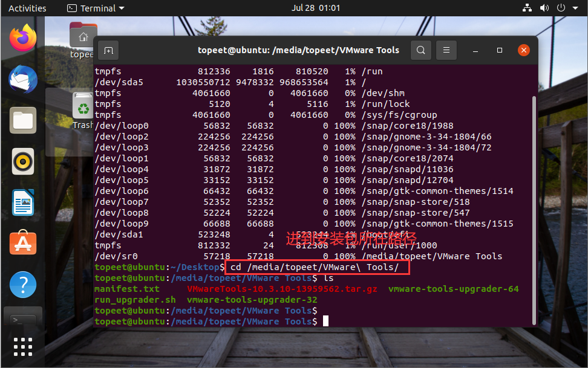This screenshot has height=368, width=588.
Task: Open a new terminal tab button
Action: coord(108,50)
